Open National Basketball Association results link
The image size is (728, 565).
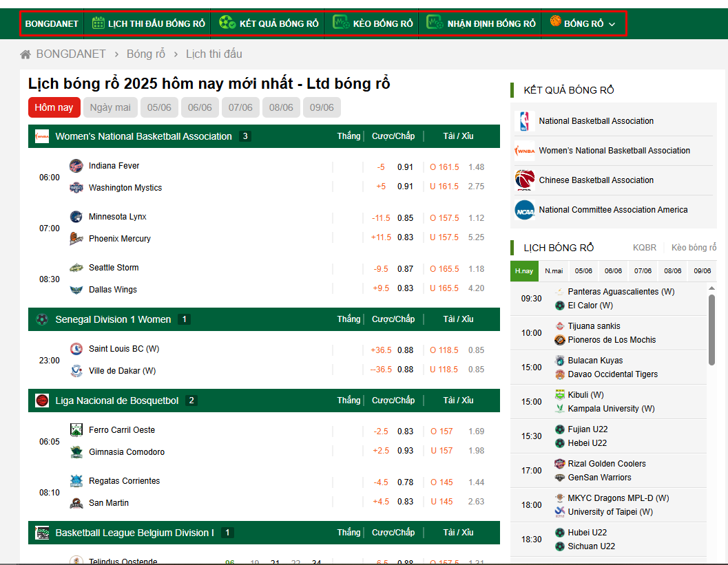coord(596,121)
